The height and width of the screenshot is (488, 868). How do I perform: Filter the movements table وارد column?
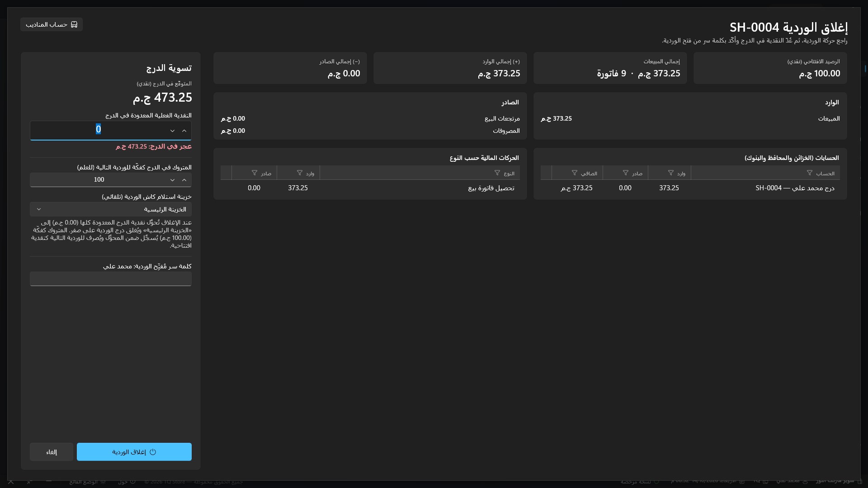[299, 173]
